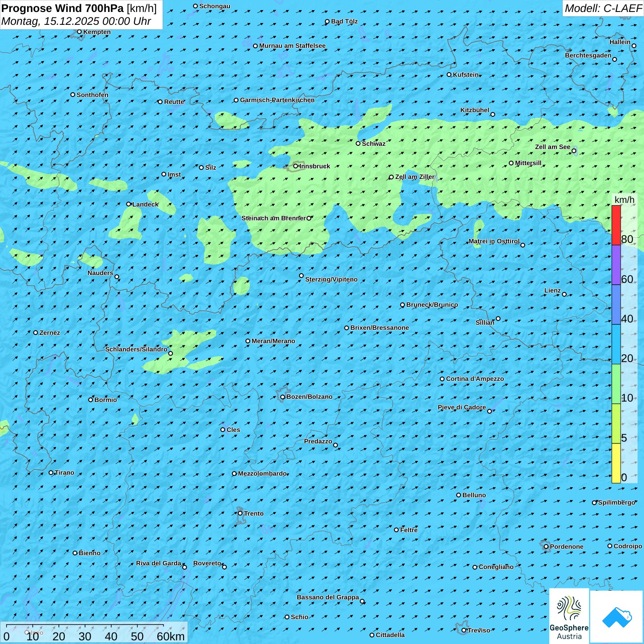Click the 'Zernez' label
This screenshot has height=644, width=644.
[x=50, y=333]
